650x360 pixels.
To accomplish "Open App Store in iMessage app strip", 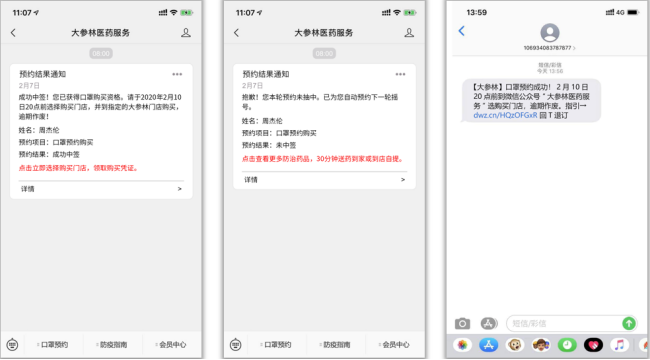I will point(489,345).
